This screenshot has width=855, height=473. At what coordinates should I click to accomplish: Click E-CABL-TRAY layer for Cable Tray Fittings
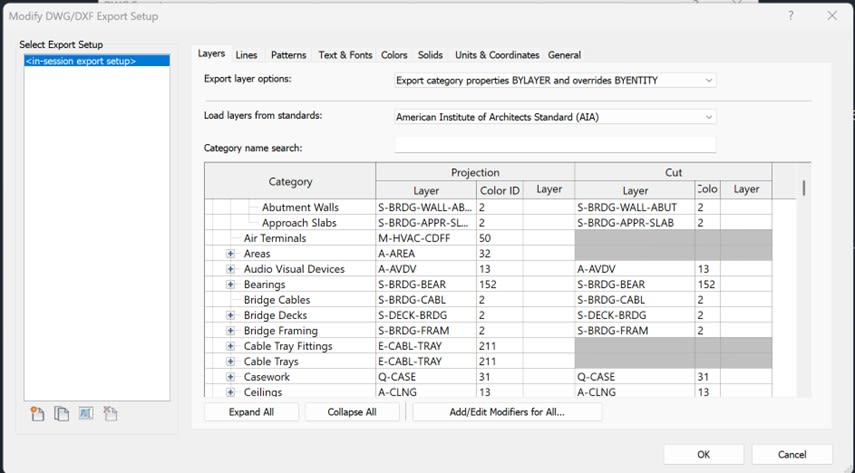click(x=426, y=346)
